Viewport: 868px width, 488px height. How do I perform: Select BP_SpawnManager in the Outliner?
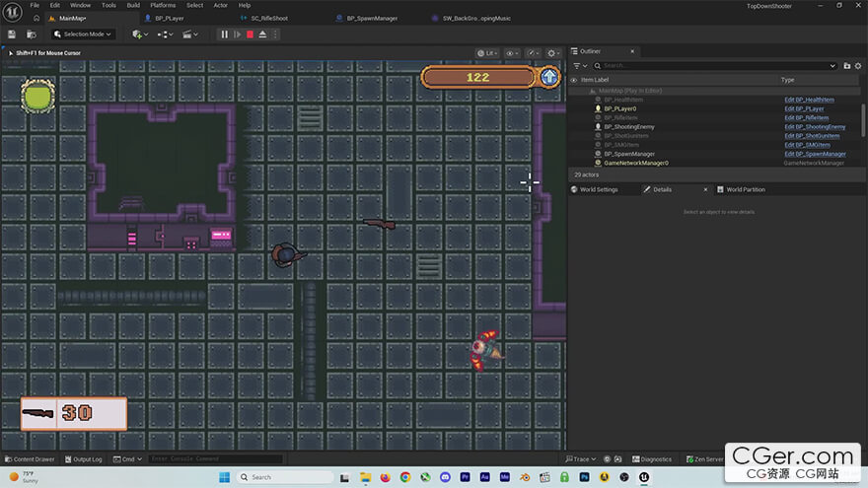point(629,154)
